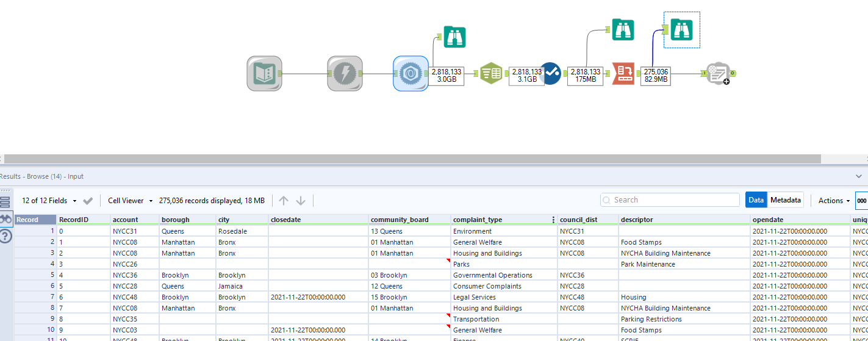Viewport: 868px width, 341px height.
Task: Open the 12 of 12 Fields dropdown
Action: point(49,201)
